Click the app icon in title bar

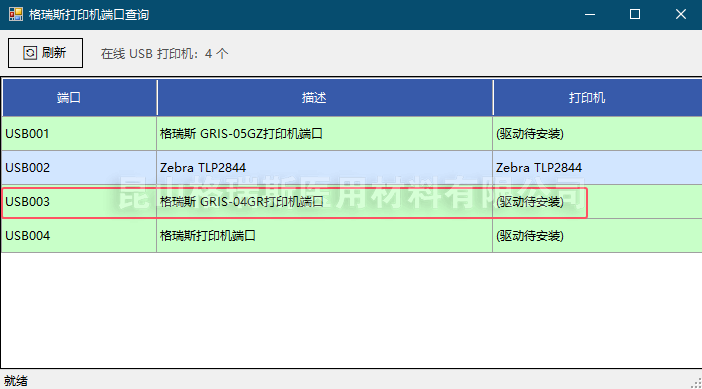click(x=16, y=14)
